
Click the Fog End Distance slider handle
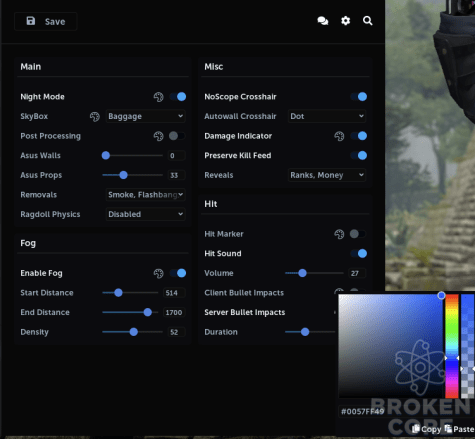pos(148,312)
